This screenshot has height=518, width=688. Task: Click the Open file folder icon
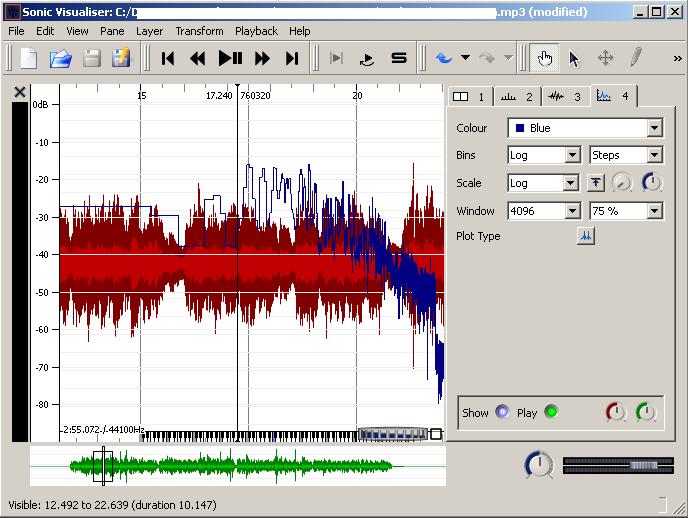pyautogui.click(x=60, y=58)
